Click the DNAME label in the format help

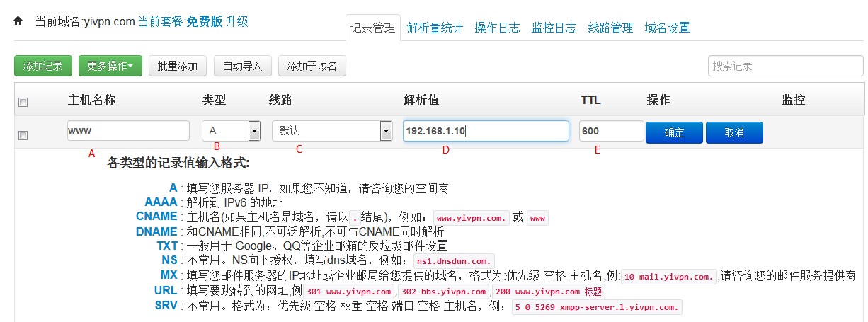point(156,231)
